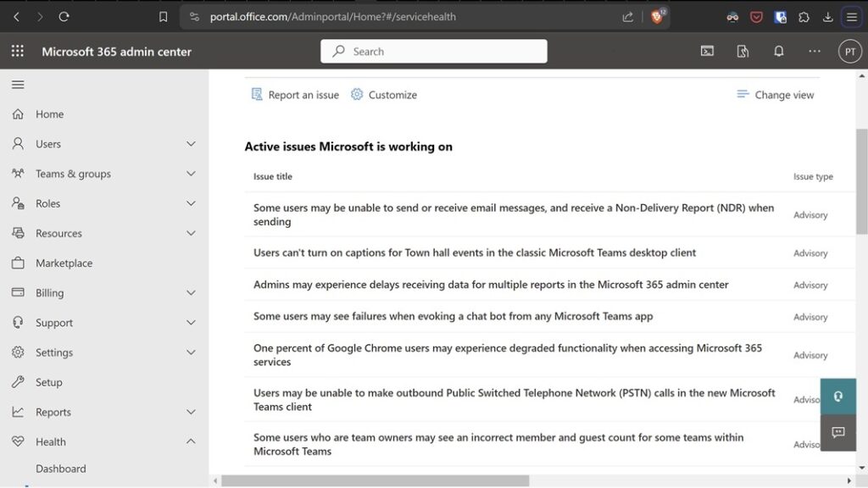Click the more actions ellipsis in the header
Image resolution: width=868 pixels, height=488 pixels.
point(815,51)
